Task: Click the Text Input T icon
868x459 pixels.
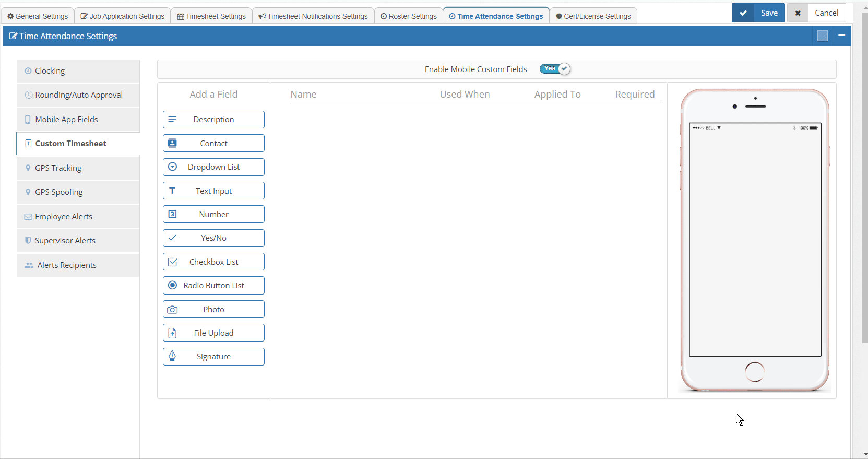Action: 172,191
